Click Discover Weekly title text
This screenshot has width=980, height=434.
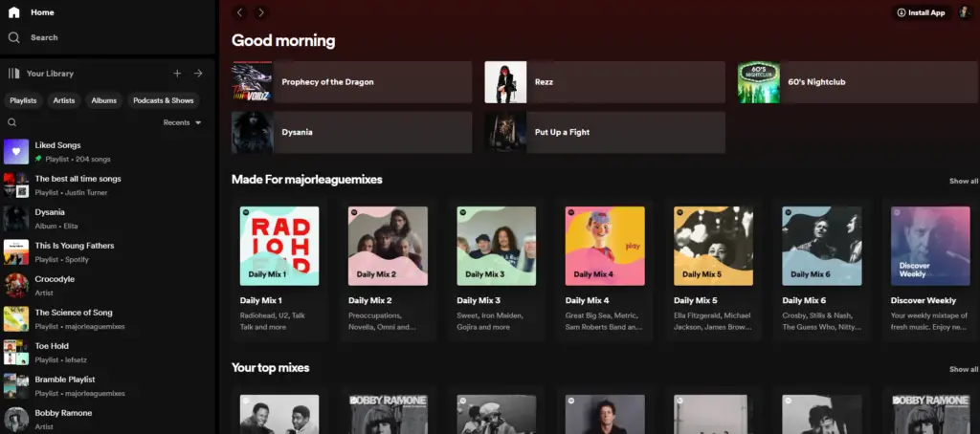click(x=924, y=300)
